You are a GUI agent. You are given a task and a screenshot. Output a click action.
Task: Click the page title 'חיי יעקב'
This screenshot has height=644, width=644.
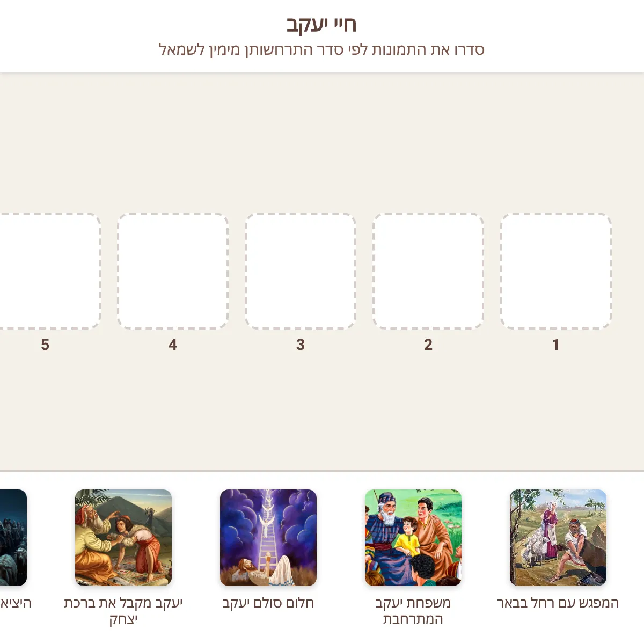click(321, 24)
